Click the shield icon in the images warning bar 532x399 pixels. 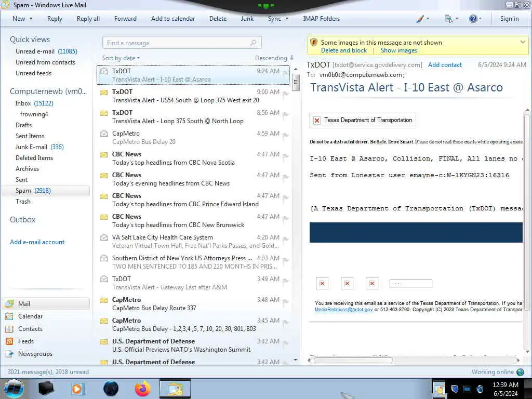(x=314, y=43)
